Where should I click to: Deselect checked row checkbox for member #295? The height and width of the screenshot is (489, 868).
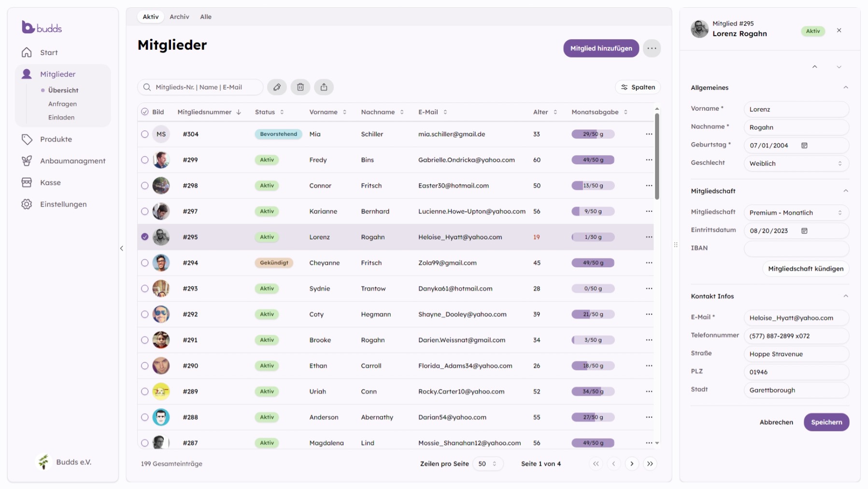click(x=144, y=237)
